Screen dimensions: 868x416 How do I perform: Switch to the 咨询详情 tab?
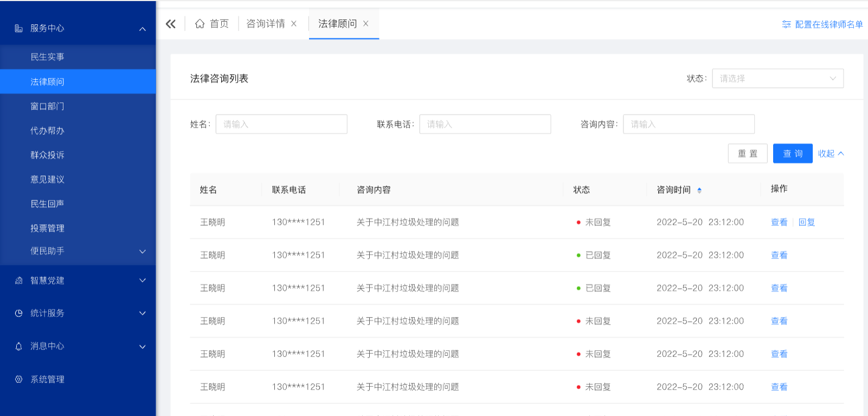coord(266,24)
